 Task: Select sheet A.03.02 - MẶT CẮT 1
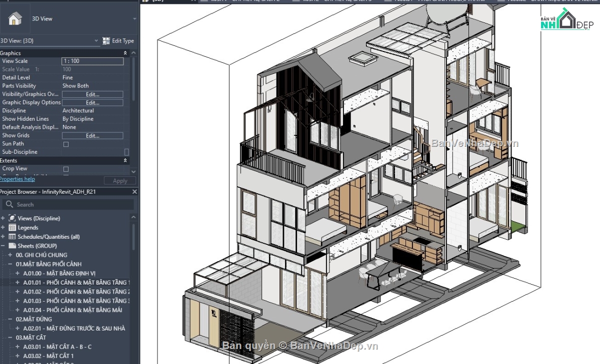tap(48, 356)
